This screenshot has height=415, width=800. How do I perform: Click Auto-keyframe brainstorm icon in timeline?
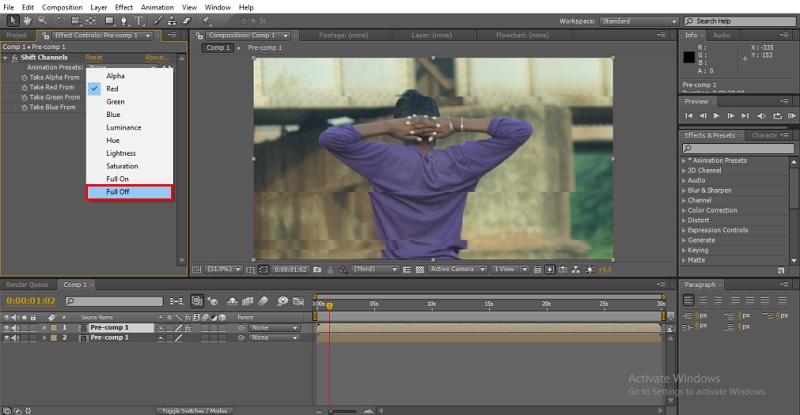click(282, 301)
